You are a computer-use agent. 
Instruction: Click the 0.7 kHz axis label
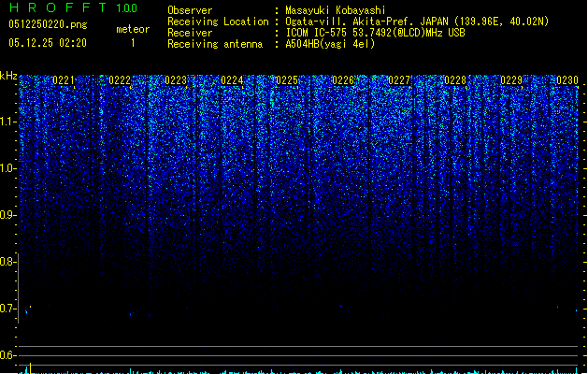pos(7,309)
